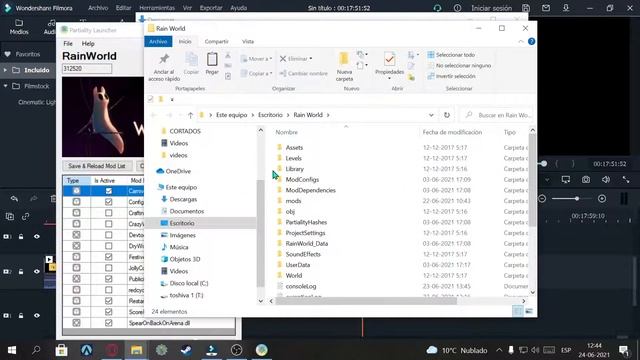640x360 pixels.
Task: Toggle Is Active checkbox for Restart mod row
Action: (x=109, y=301)
